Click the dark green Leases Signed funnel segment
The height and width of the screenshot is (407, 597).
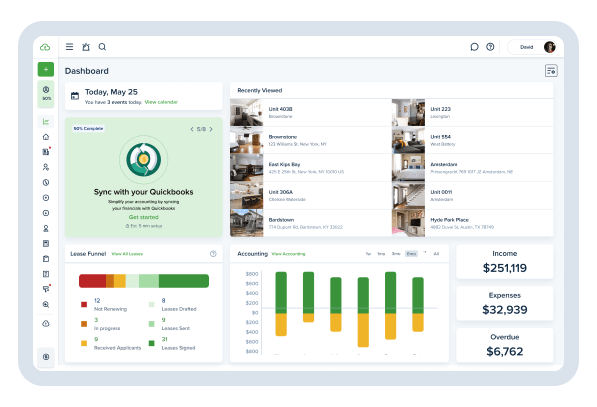pyautogui.click(x=184, y=281)
